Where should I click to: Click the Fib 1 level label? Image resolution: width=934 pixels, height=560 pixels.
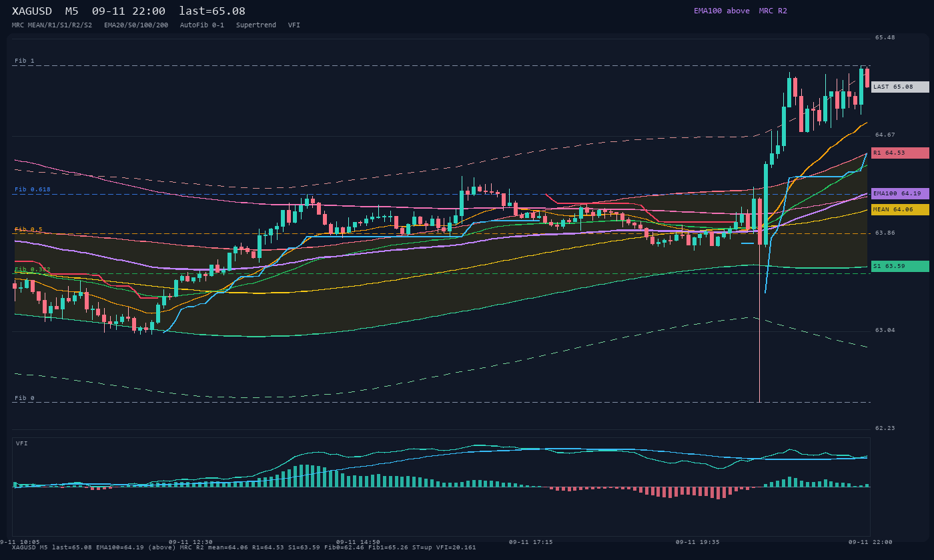click(25, 61)
